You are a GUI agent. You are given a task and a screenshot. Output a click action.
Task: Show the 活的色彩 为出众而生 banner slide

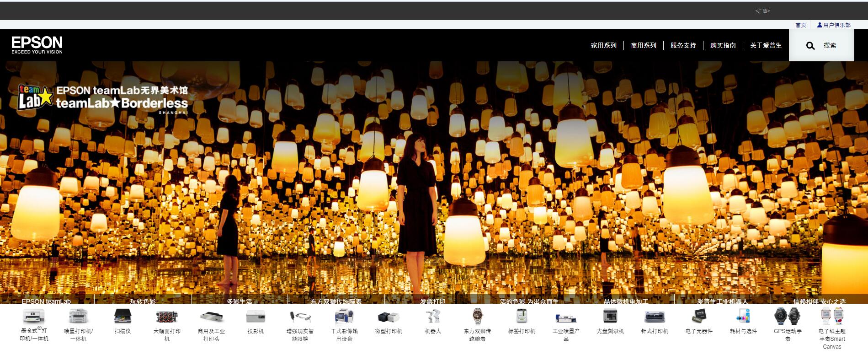[x=529, y=300]
